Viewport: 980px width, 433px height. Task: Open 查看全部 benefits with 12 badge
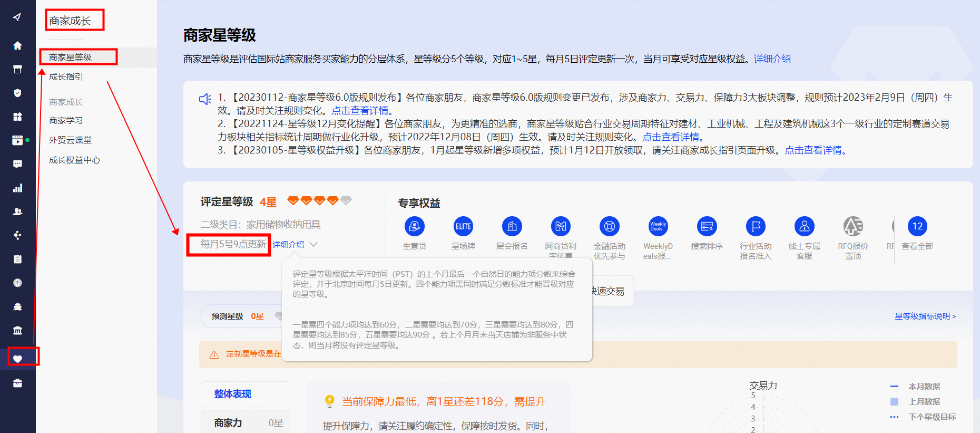(x=917, y=227)
